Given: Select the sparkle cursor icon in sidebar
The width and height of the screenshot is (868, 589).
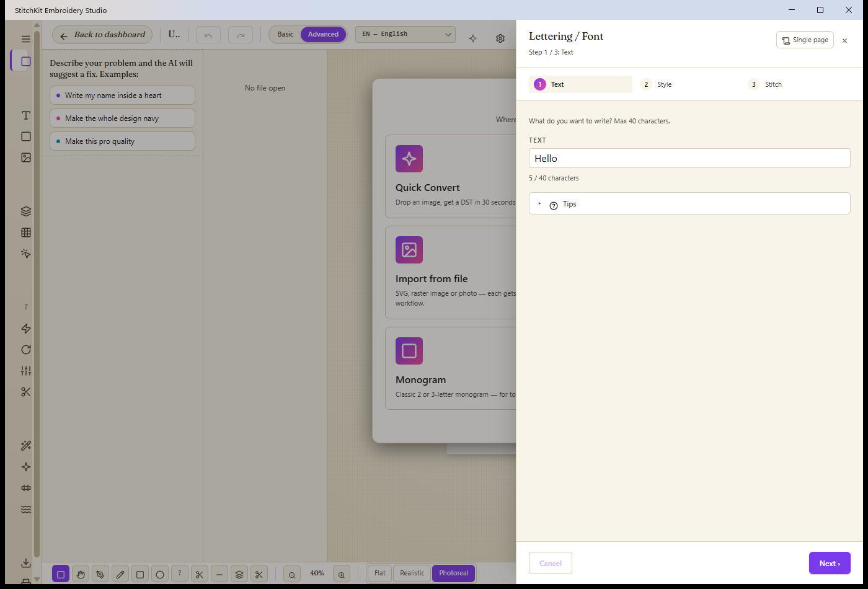Looking at the screenshot, I should (26, 254).
